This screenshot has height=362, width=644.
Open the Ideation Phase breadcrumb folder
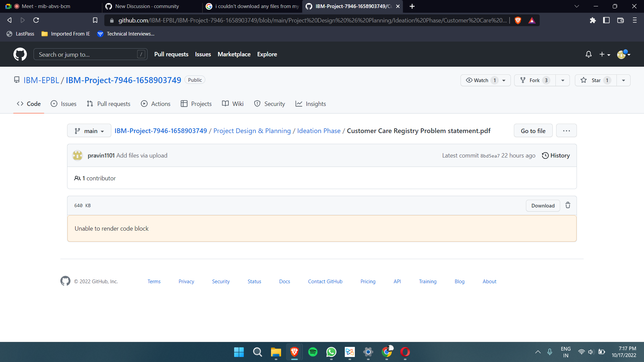[319, 131]
